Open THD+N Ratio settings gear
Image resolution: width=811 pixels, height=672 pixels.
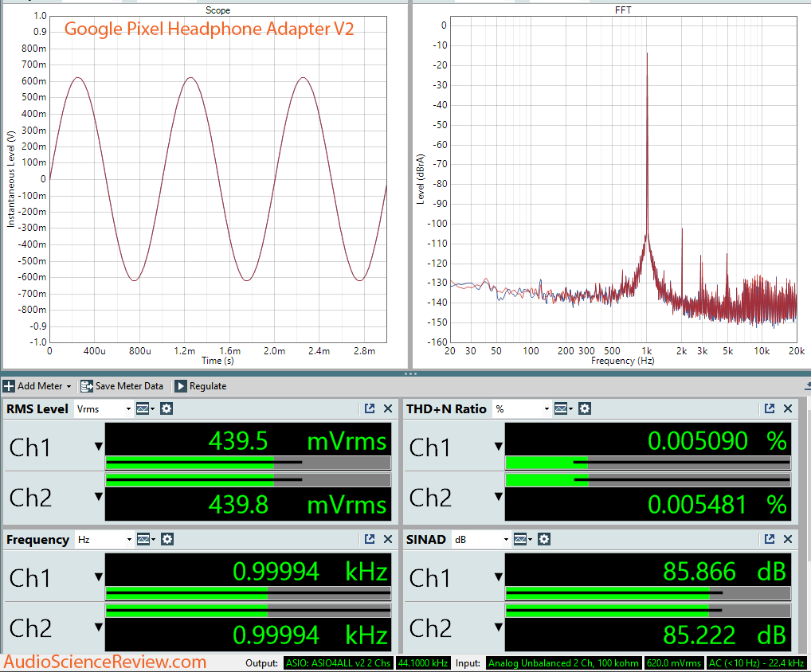tap(585, 409)
